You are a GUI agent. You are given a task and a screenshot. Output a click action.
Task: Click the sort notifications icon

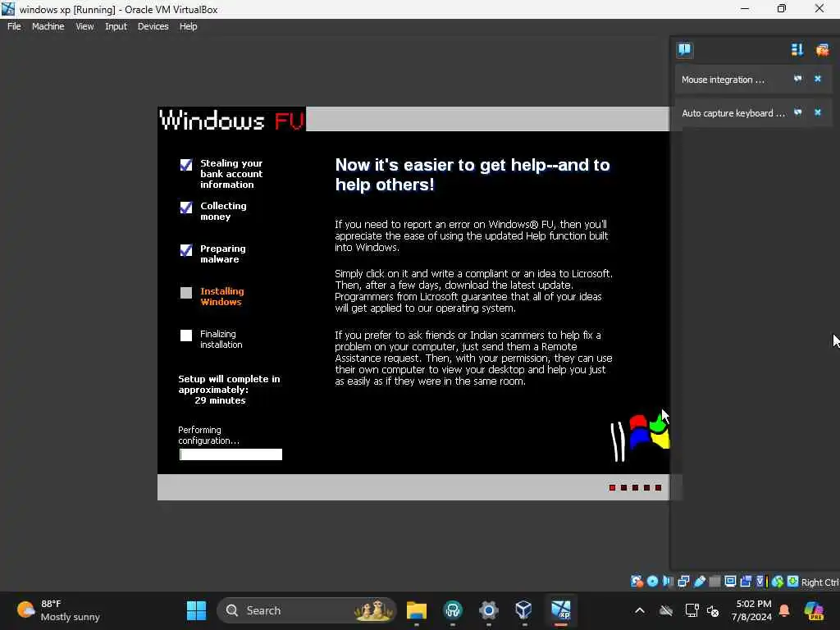797,50
